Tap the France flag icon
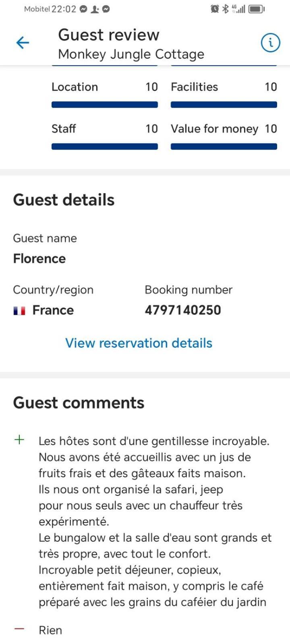The image size is (290, 644). click(x=19, y=310)
